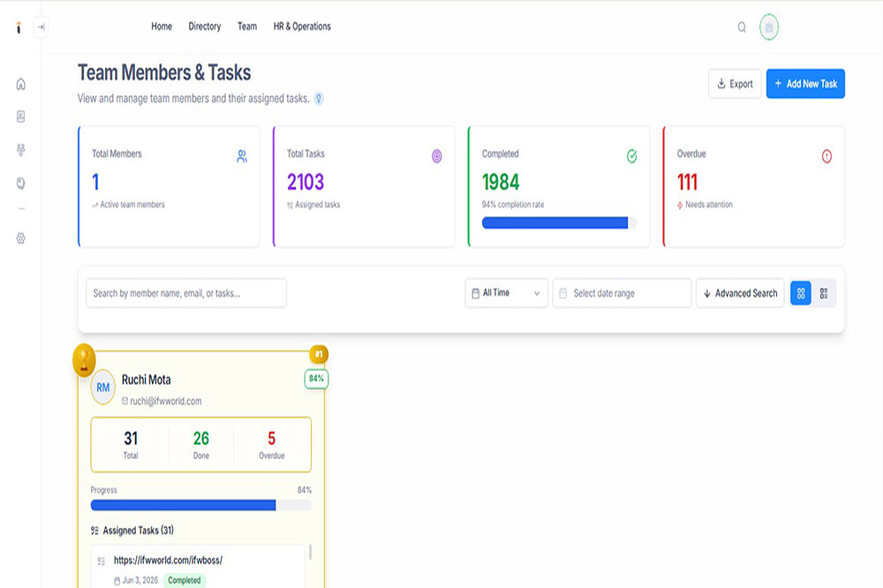Click Ruchi Mota's 84% progress bar
This screenshot has height=588, width=883.
click(201, 505)
